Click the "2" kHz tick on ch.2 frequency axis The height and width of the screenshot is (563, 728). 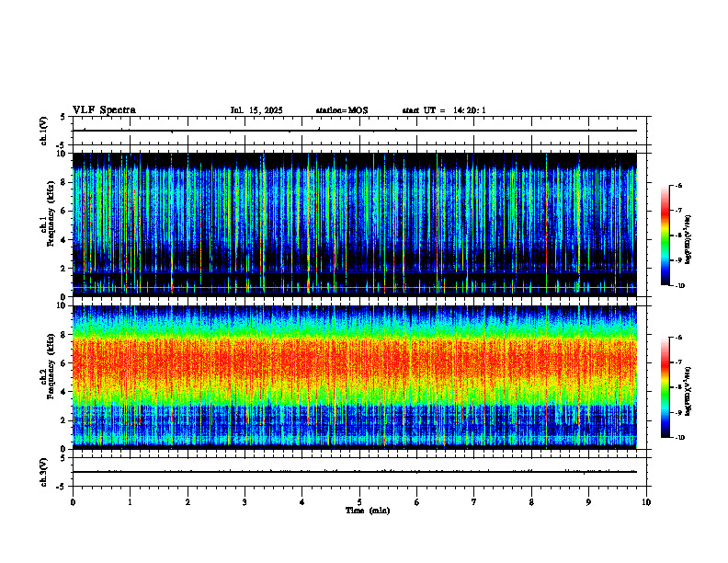coord(64,420)
